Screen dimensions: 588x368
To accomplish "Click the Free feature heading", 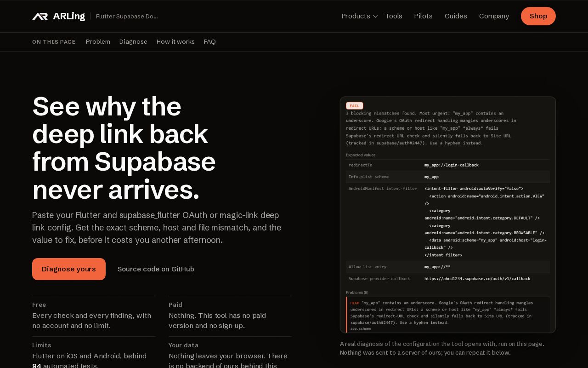I will pyautogui.click(x=39, y=305).
